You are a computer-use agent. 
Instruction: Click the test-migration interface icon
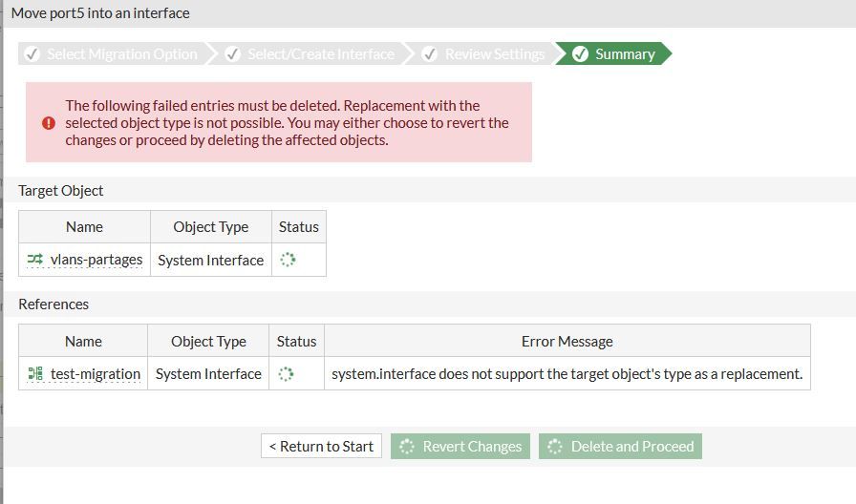35,374
